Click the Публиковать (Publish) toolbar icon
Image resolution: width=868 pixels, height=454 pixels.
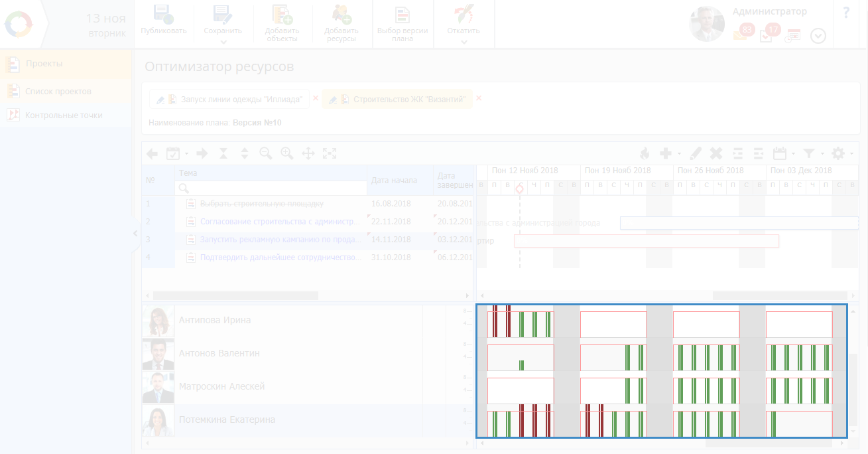(163, 15)
